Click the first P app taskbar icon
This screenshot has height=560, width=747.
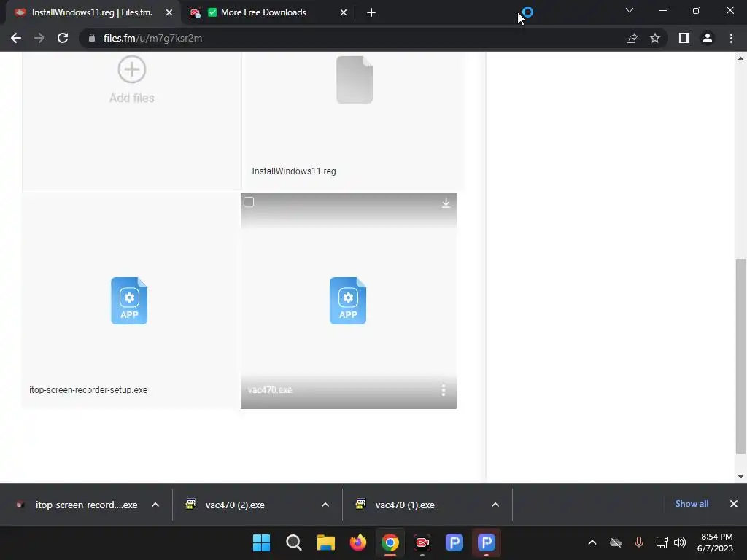click(x=454, y=542)
